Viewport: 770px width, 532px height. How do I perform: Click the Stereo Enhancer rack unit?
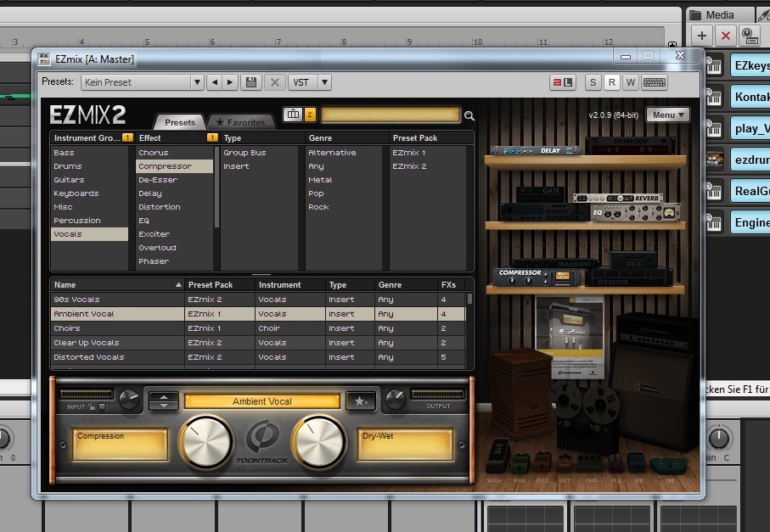pos(544,212)
